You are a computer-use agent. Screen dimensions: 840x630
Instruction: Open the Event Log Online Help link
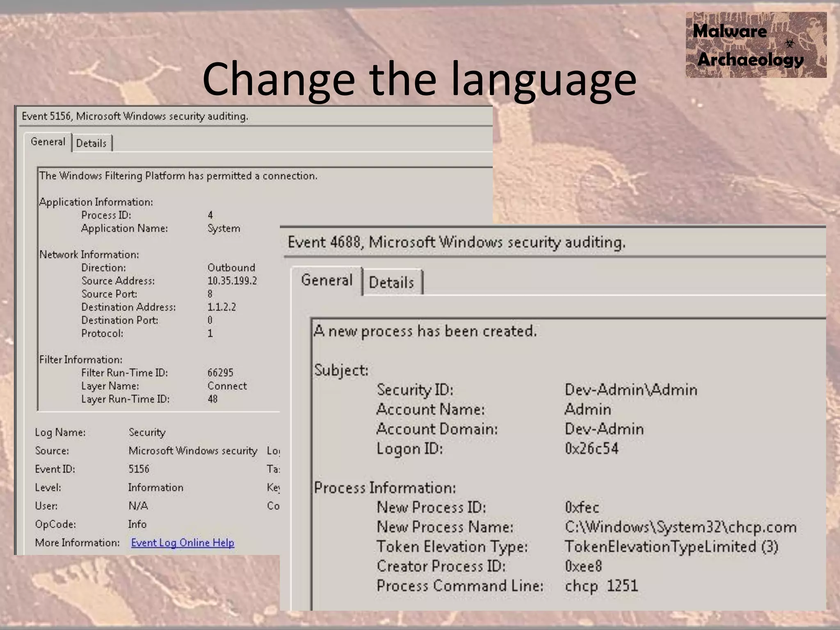[183, 543]
